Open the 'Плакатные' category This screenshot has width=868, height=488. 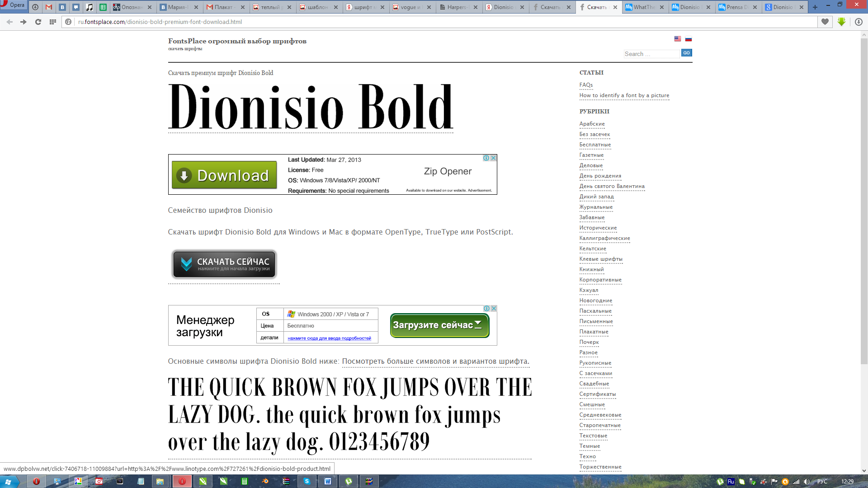(x=594, y=332)
